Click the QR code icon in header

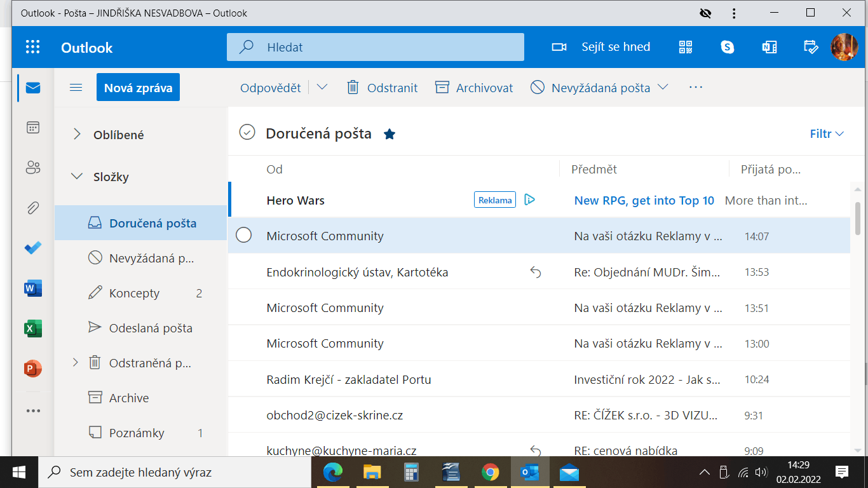pyautogui.click(x=686, y=47)
